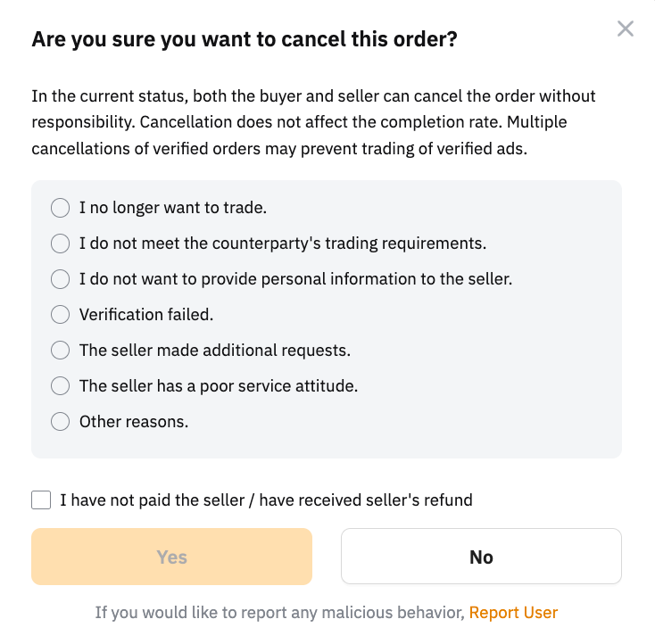Click 'The seller has a poor service attitude.' text
The image size is (655, 644).
[218, 386]
